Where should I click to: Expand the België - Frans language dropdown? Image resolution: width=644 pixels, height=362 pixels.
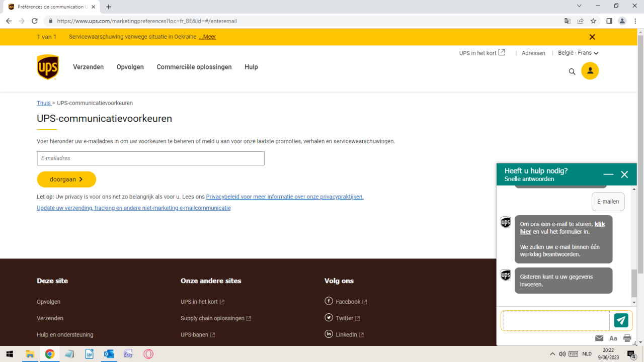(x=578, y=53)
